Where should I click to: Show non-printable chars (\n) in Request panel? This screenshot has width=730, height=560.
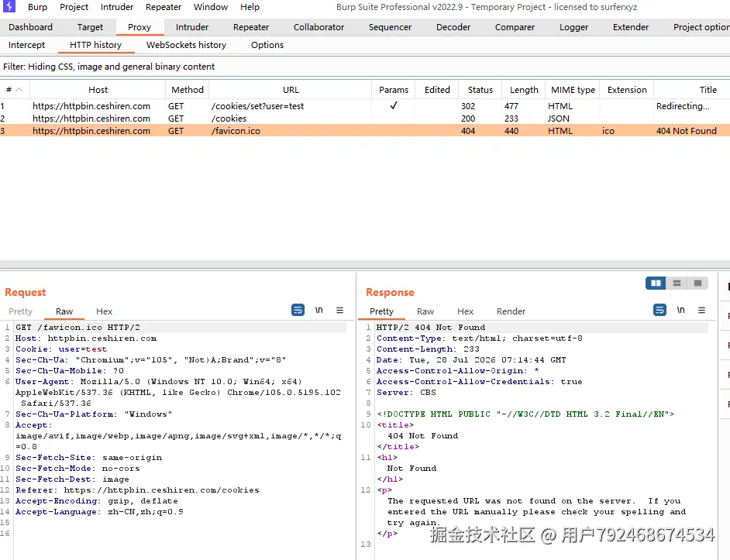pyautogui.click(x=319, y=310)
